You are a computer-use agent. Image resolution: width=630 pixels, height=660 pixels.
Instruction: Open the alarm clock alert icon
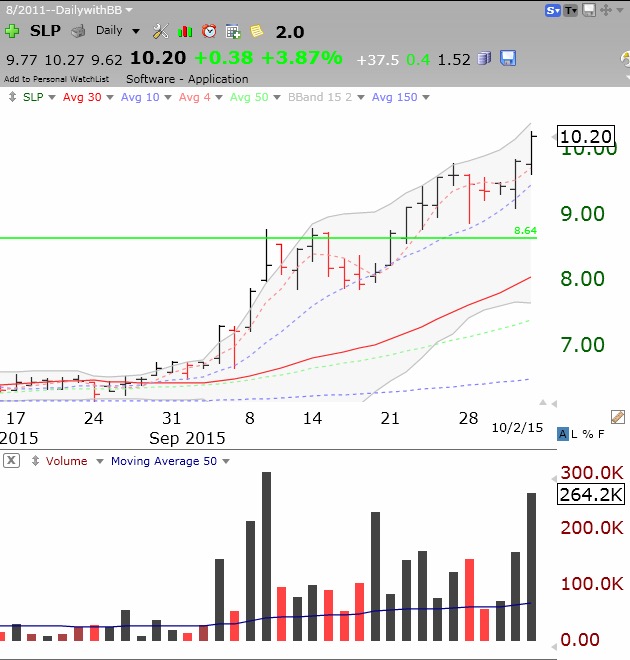tap(209, 31)
